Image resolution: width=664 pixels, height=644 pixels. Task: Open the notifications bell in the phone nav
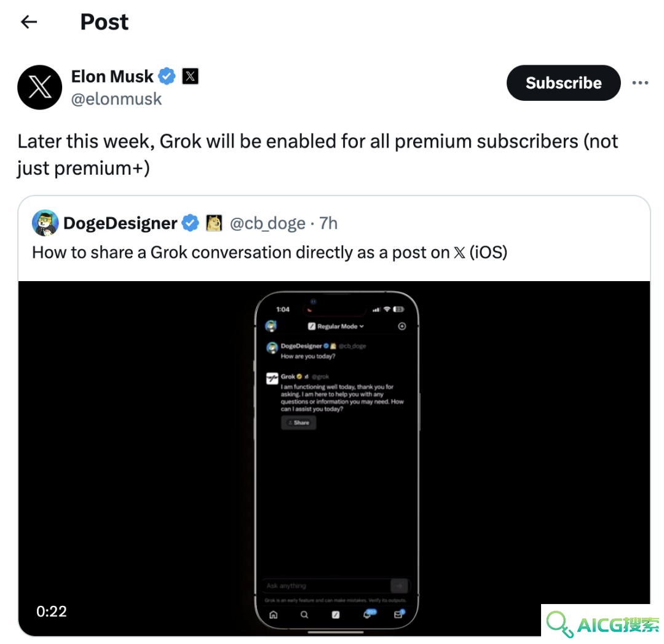(368, 614)
